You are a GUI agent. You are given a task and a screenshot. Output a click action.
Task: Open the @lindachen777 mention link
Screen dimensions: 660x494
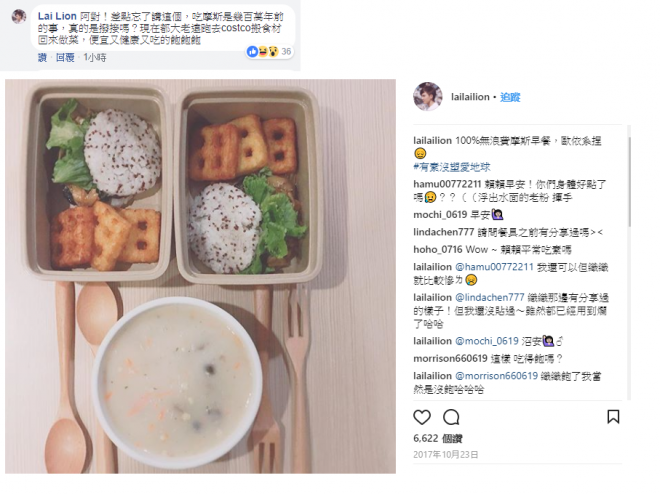tap(490, 297)
